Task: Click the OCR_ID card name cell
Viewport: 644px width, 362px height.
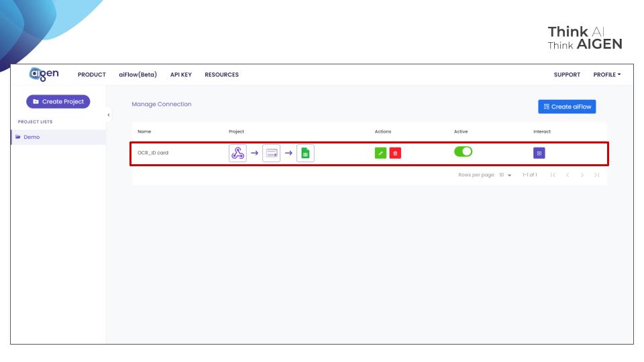Action: (x=153, y=153)
